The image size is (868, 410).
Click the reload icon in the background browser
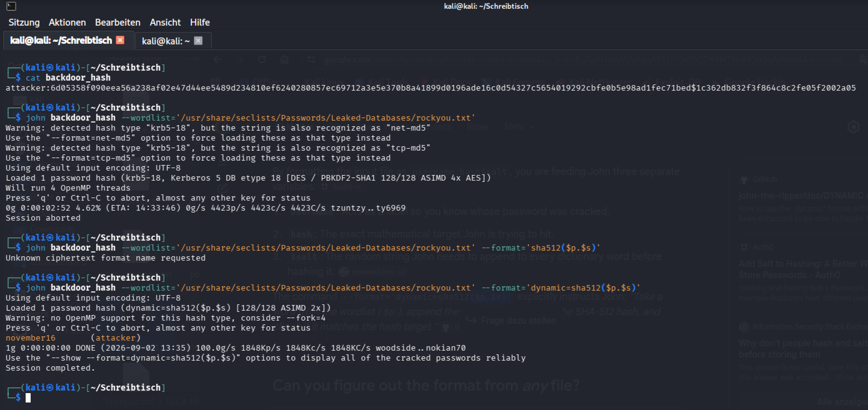tap(262, 60)
